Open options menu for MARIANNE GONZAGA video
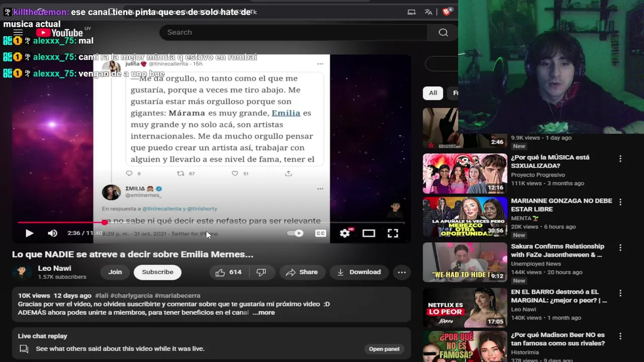Screen dimensions: 644x362 pos(620,202)
